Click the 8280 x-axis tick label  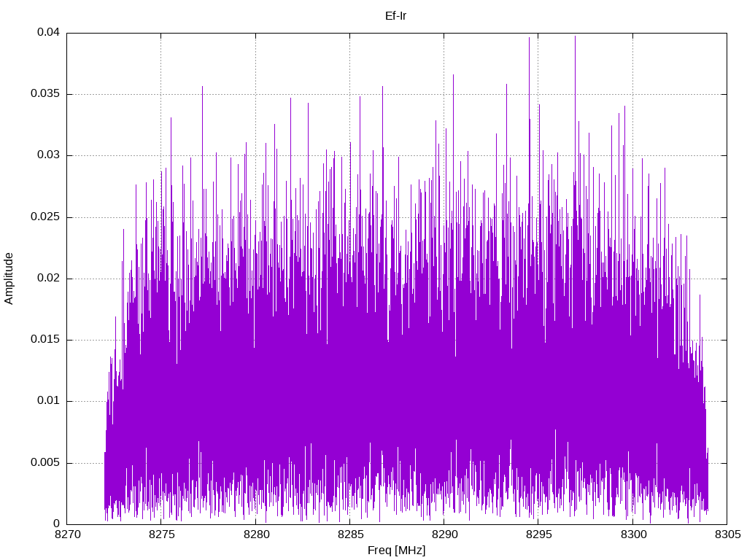click(256, 534)
